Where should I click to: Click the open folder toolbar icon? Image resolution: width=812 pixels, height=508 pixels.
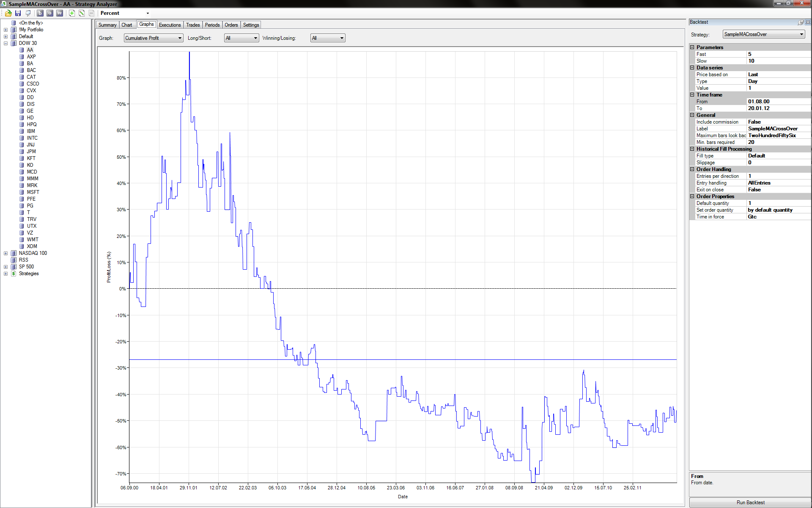coord(8,13)
